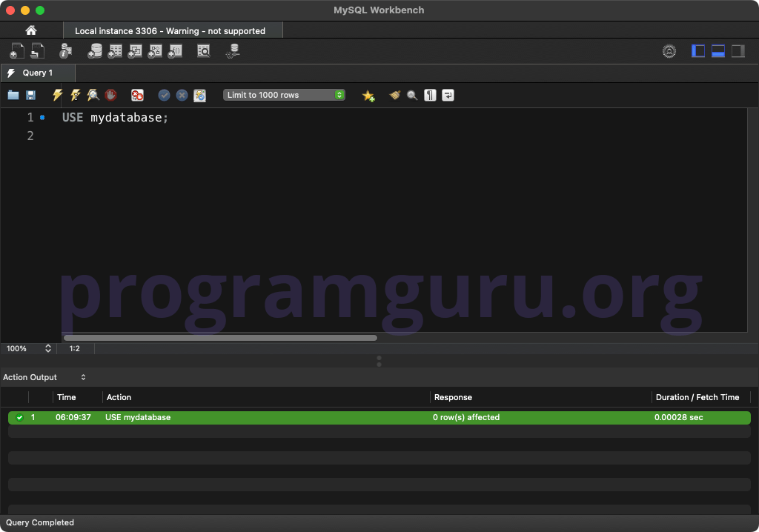Toggle the right sidebar panel
This screenshot has height=532, width=759.
[738, 51]
